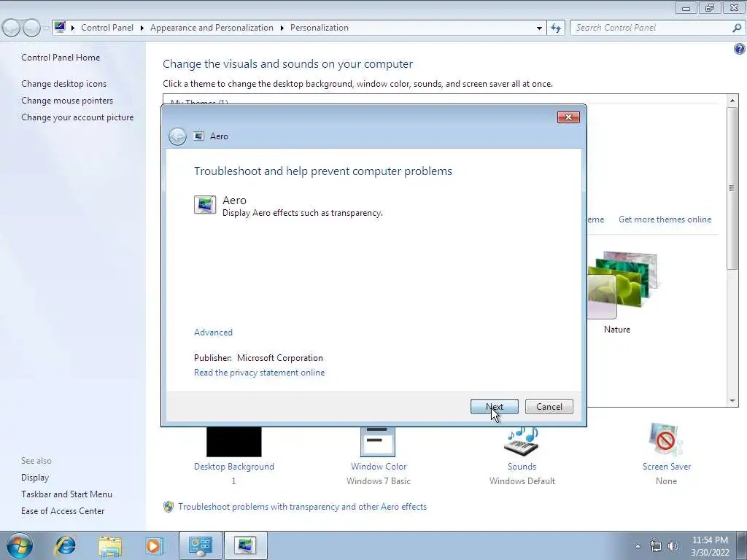Cancel the Aero troubleshooter dialog
The image size is (747, 560).
tap(549, 407)
